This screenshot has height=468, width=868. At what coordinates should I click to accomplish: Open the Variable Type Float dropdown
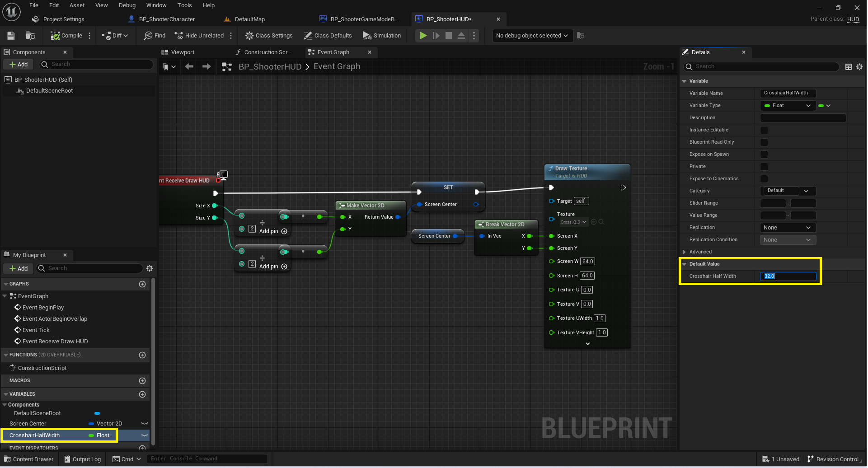(x=788, y=106)
